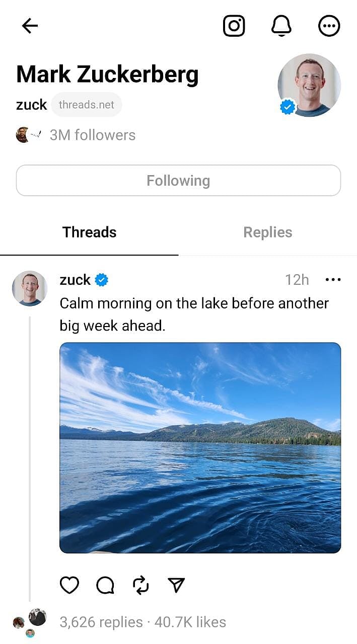Expand the threads.net link badge

[x=86, y=105]
